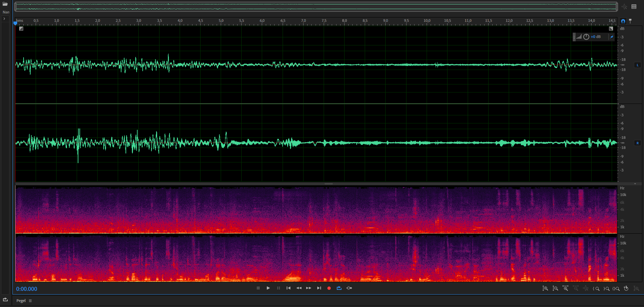The width and height of the screenshot is (644, 307).
Task: Click the hms time format label
Action: pos(20,21)
